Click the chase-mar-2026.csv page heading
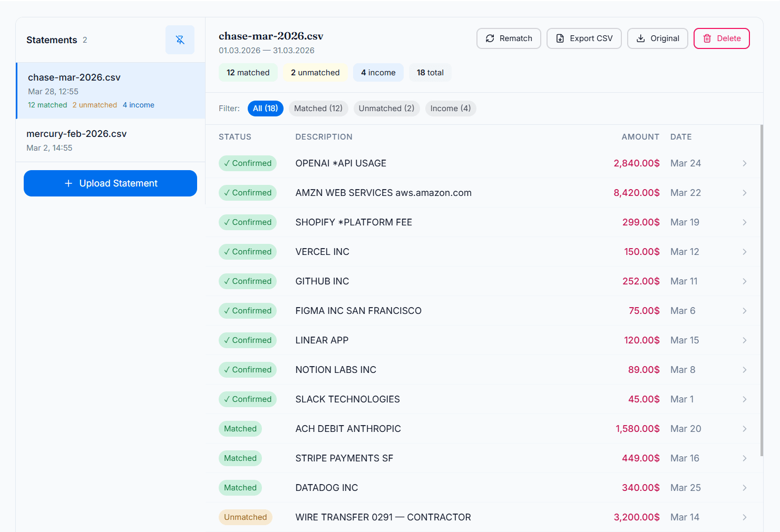Viewport: 780px width, 532px height. [x=271, y=36]
